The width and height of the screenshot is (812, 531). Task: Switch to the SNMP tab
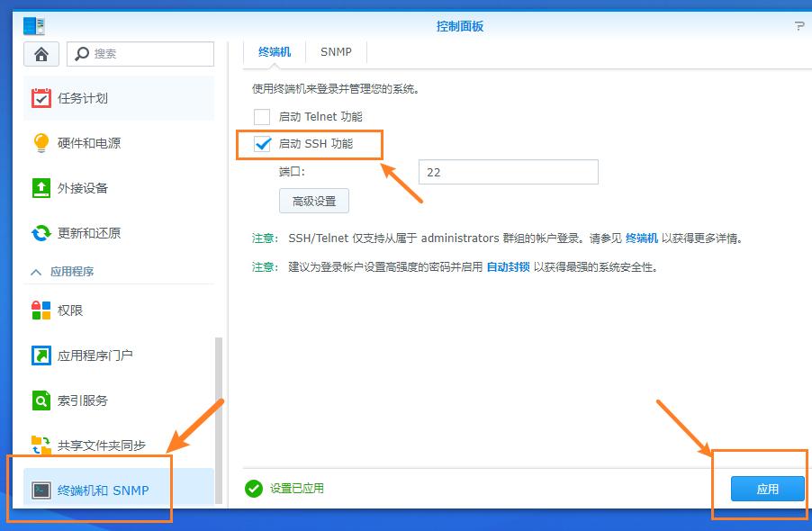[336, 51]
